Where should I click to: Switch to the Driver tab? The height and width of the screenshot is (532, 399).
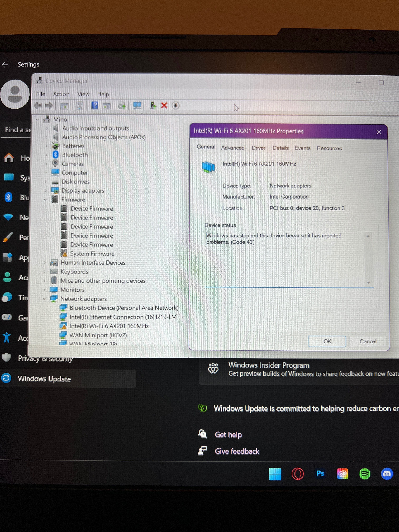pyautogui.click(x=258, y=148)
